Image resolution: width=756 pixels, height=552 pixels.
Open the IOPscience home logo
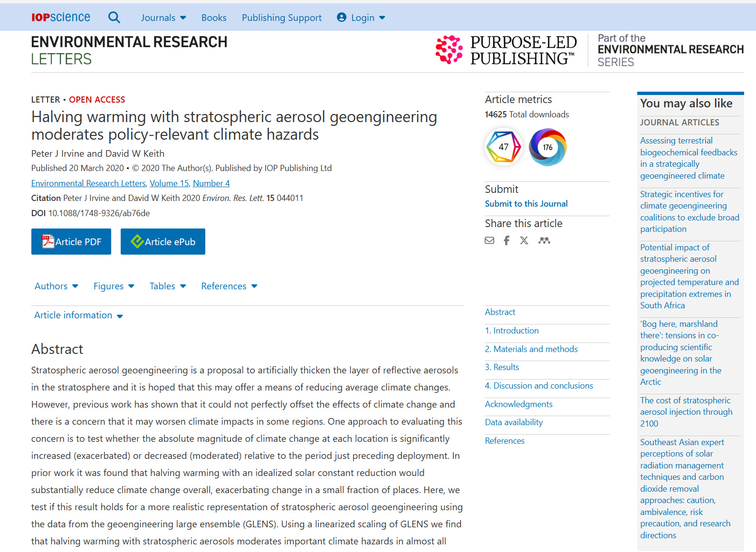tap(61, 18)
